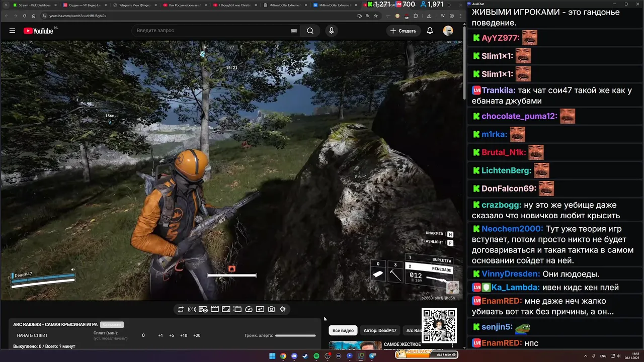Click the eye-view icon in player toolbar
This screenshot has height=362, width=644.
coord(203,309)
